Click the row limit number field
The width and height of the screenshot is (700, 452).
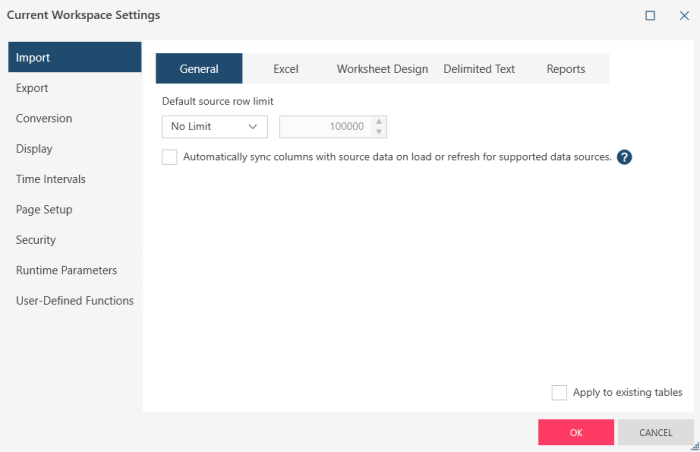(325, 127)
